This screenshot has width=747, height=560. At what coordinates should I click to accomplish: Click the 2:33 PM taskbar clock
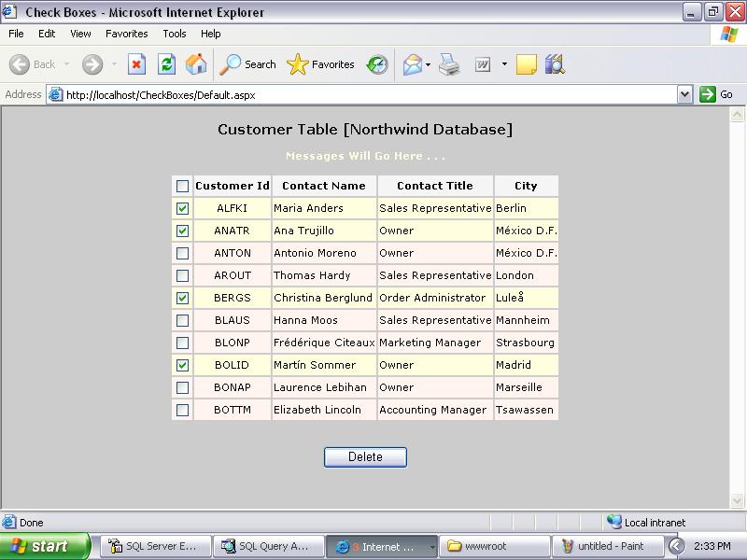712,546
